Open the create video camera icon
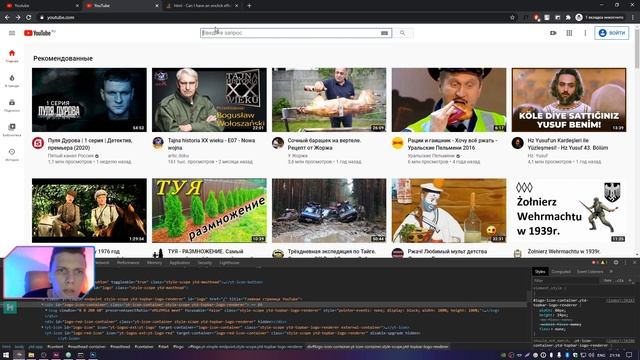Viewport: 640px width, 360px height. 553,33
